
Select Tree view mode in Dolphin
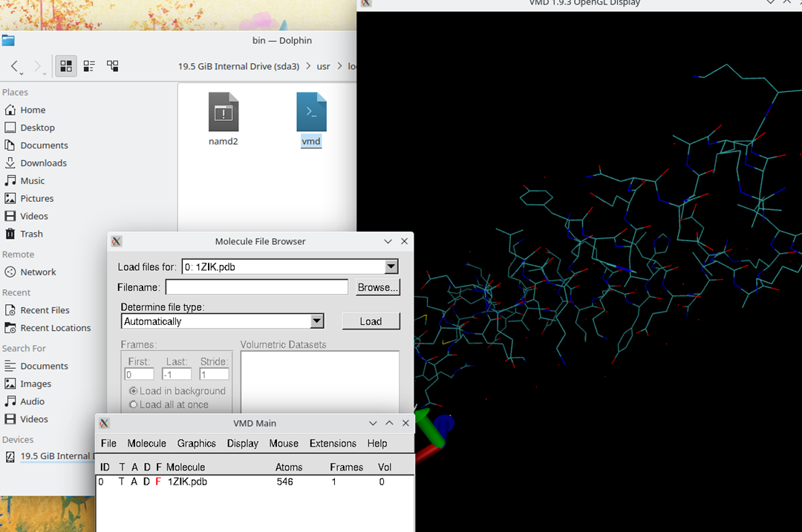113,65
